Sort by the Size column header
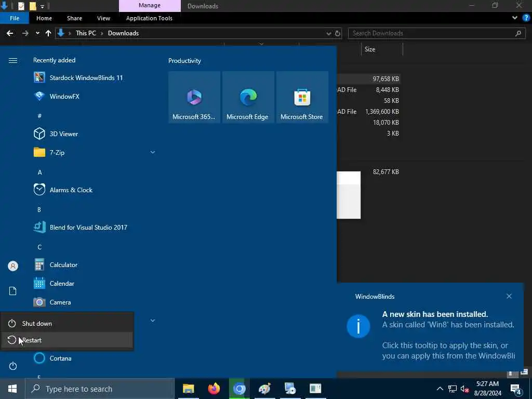 pyautogui.click(x=370, y=49)
